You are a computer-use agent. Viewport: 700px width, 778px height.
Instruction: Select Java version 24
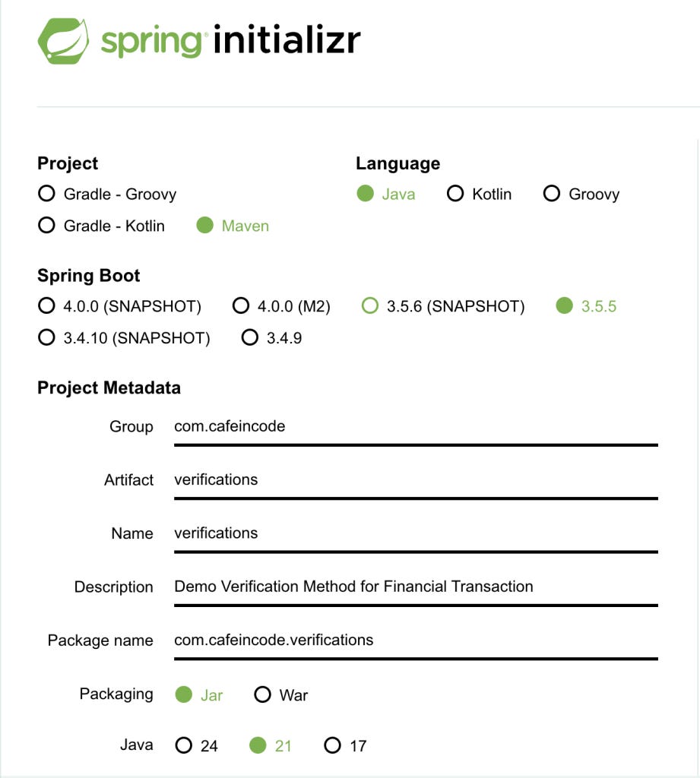pos(197,745)
